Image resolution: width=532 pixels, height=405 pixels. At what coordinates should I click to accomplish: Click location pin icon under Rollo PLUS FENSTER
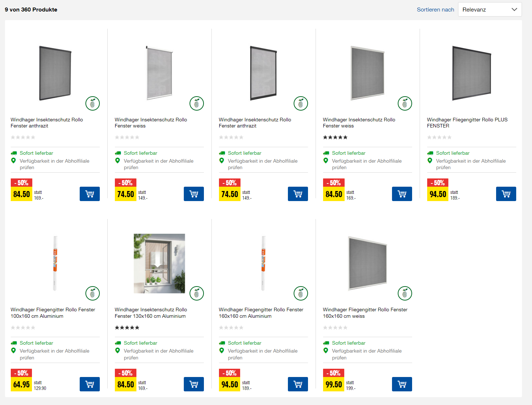(430, 160)
